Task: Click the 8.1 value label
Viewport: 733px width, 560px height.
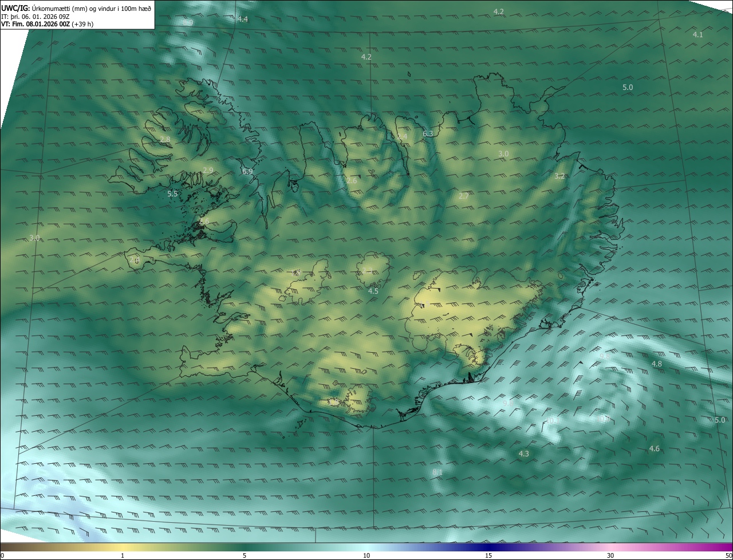Action: [438, 472]
